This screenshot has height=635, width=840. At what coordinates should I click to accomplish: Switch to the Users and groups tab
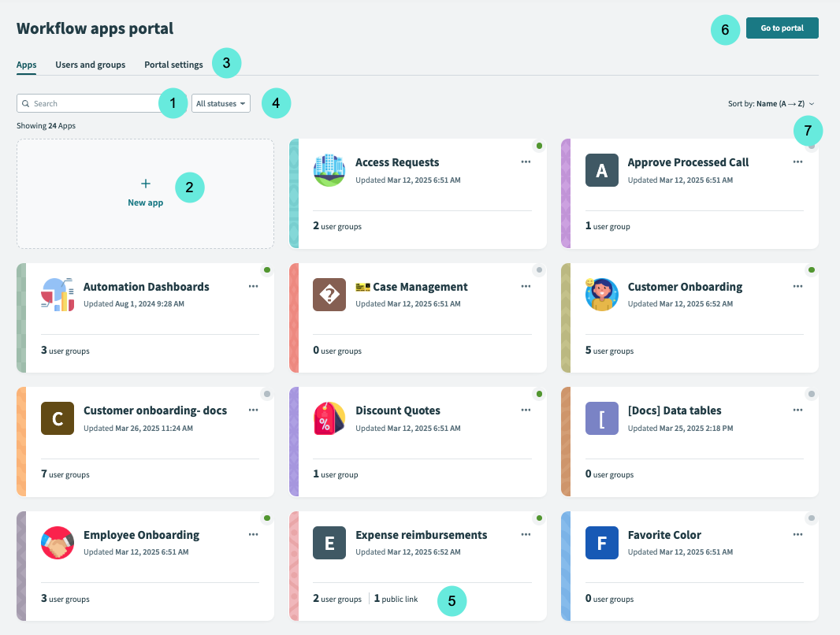coord(90,65)
